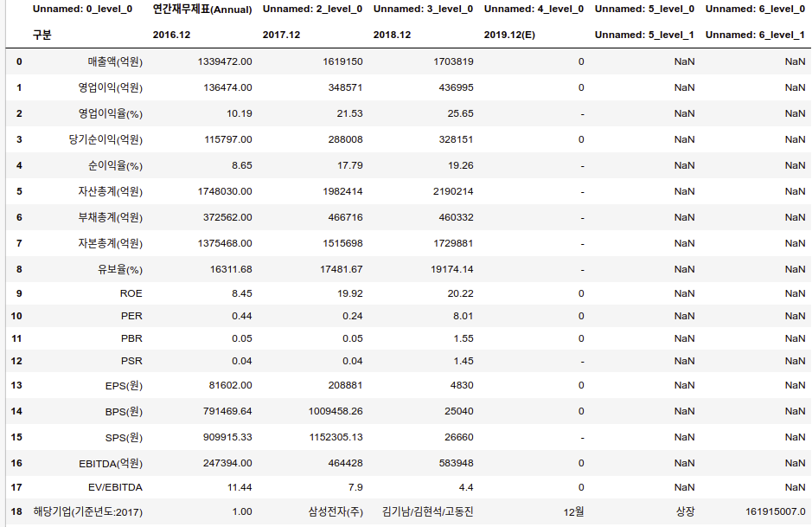Select the value 348571
The height and width of the screenshot is (527, 812).
coord(345,87)
